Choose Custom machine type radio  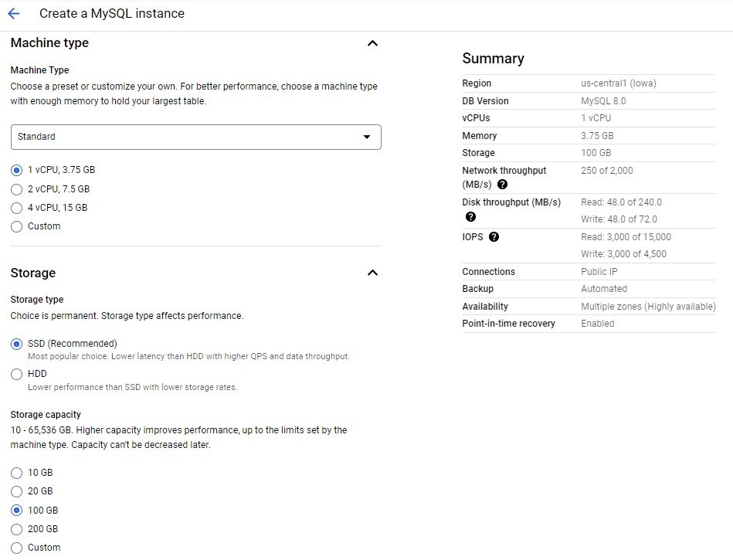coord(17,226)
